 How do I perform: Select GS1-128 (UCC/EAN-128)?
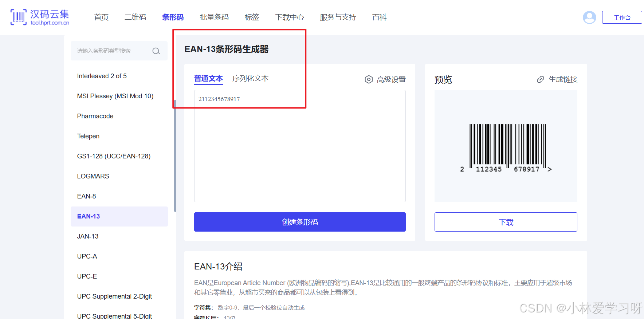tap(119, 156)
